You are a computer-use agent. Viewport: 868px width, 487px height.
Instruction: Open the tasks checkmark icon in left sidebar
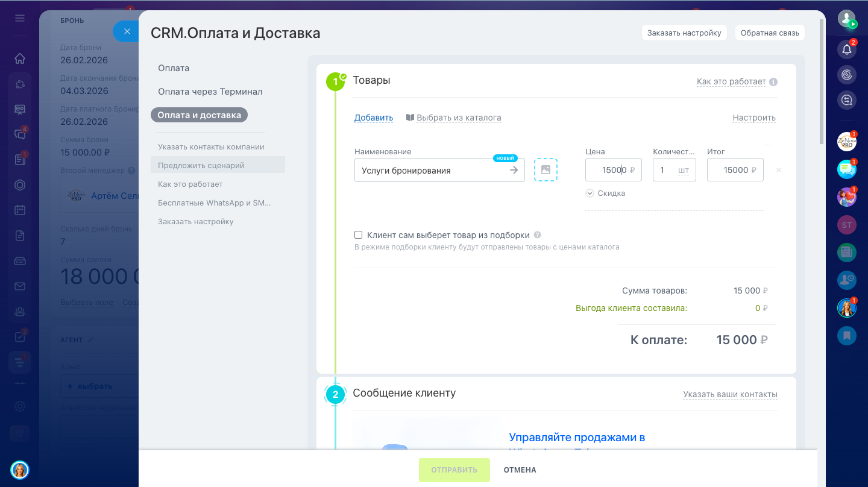(20, 337)
